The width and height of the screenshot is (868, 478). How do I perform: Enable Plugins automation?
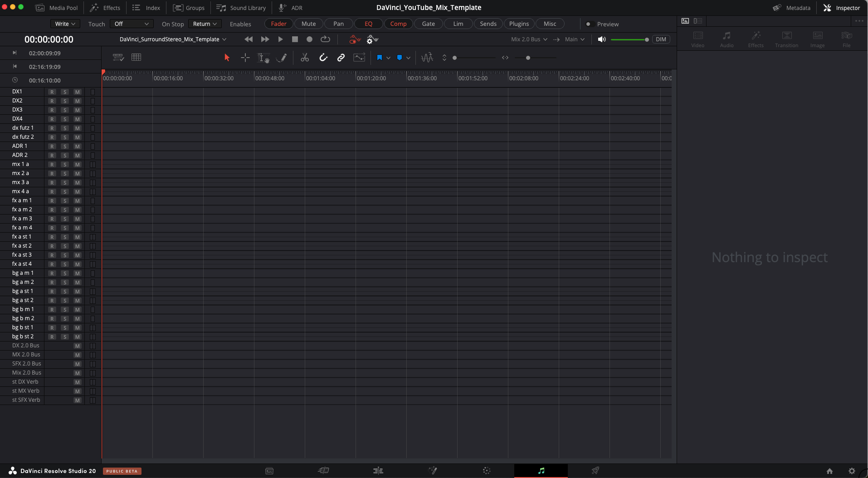[519, 24]
